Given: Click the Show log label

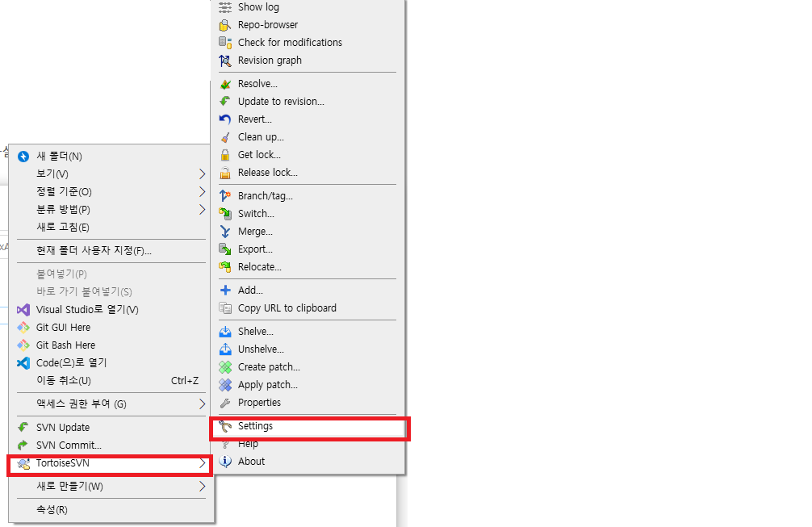Looking at the screenshot, I should coord(258,7).
